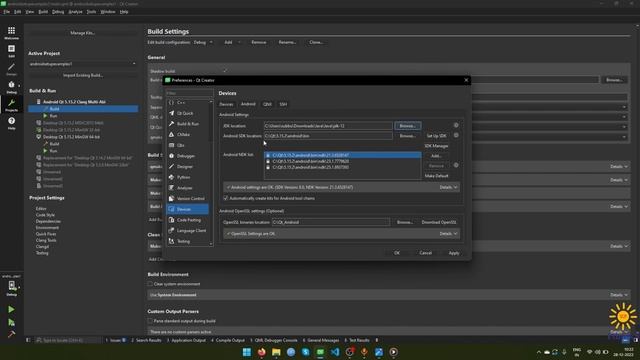Image resolution: width=640 pixels, height=360 pixels.
Task: Click Make Default NDK button
Action: tap(436, 176)
